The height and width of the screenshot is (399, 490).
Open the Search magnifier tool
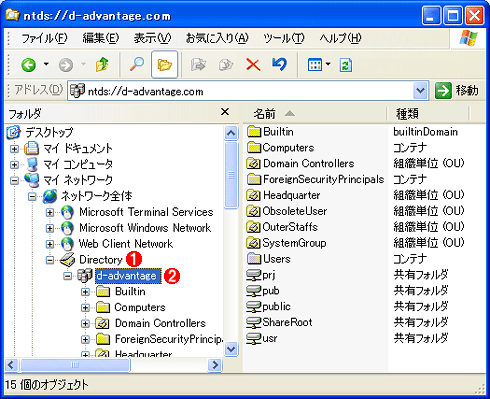pyautogui.click(x=137, y=64)
